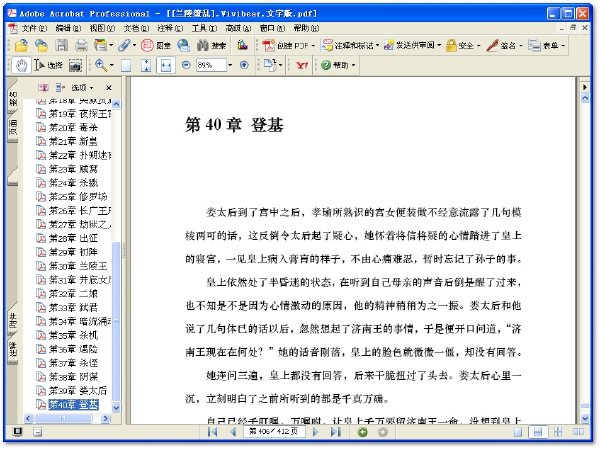Screen dimensions: 600x449
Task: Click the red Yahoo Y! toolbar icon
Action: tap(302, 65)
